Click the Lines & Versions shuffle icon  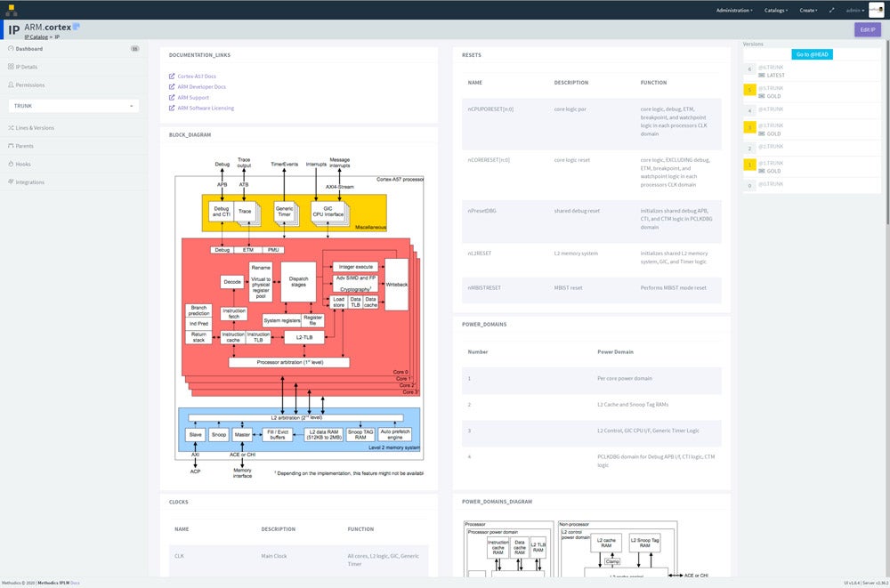pyautogui.click(x=11, y=128)
